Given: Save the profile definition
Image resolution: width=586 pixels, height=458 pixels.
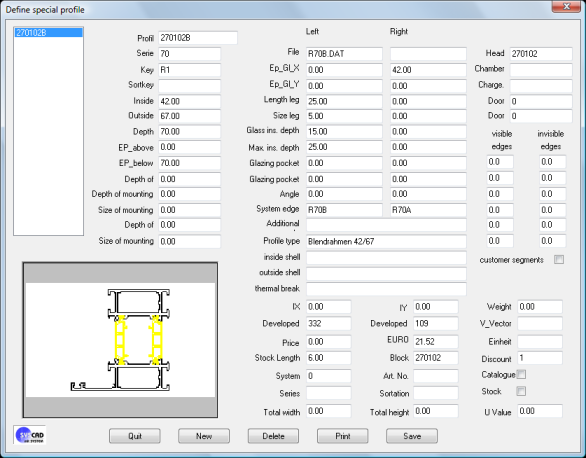Looking at the screenshot, I should click(x=412, y=436).
